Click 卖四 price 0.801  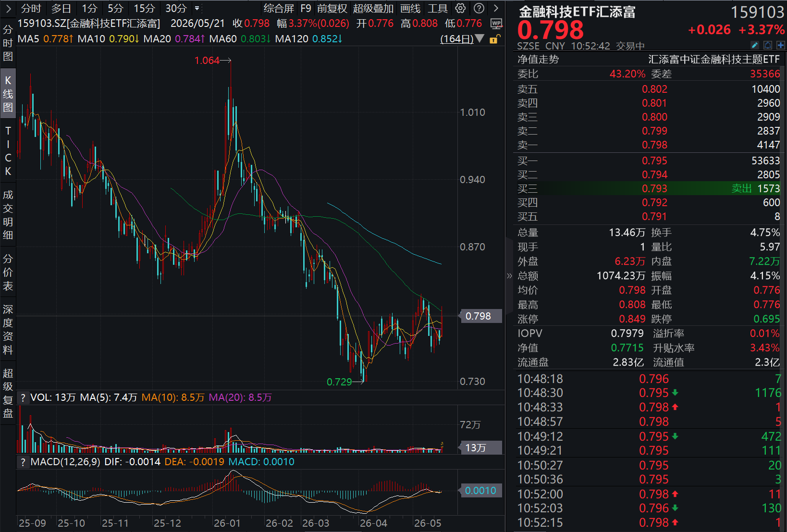tap(654, 103)
